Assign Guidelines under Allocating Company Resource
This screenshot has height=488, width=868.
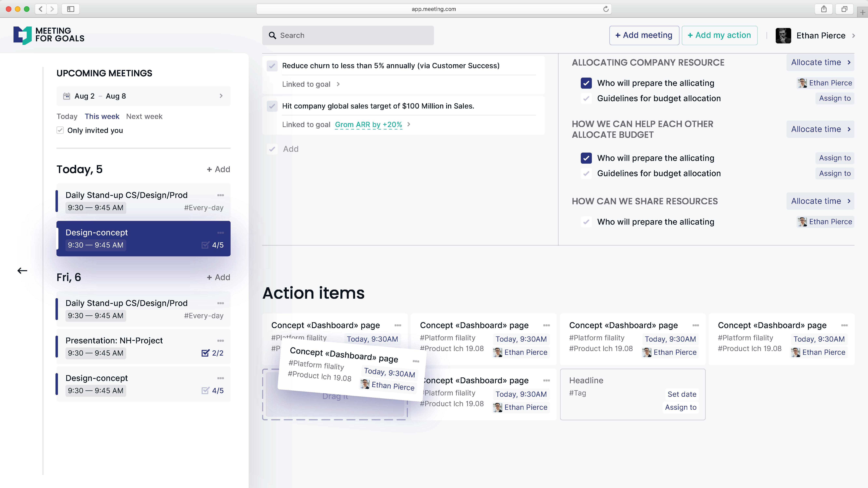click(835, 98)
